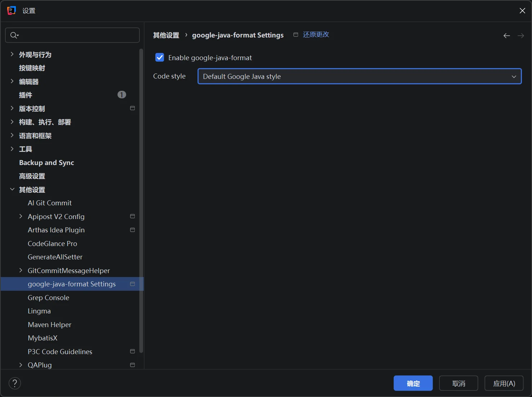Click the project-level icon beside Apipost V2 Config
The width and height of the screenshot is (532, 397).
(132, 217)
